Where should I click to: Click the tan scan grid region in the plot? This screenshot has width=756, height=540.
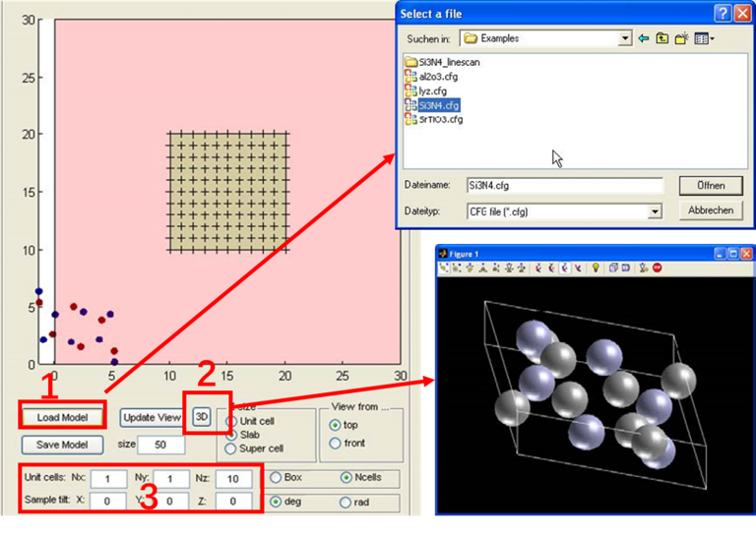228,192
